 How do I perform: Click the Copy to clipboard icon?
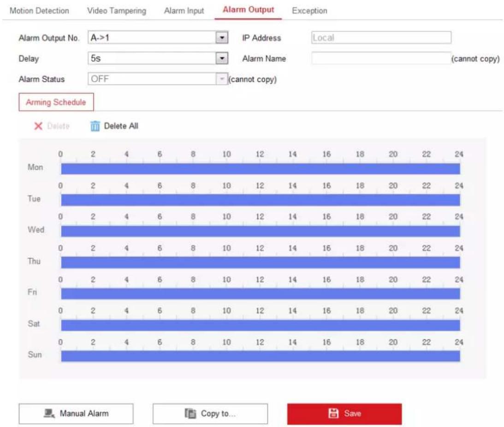pos(190,414)
